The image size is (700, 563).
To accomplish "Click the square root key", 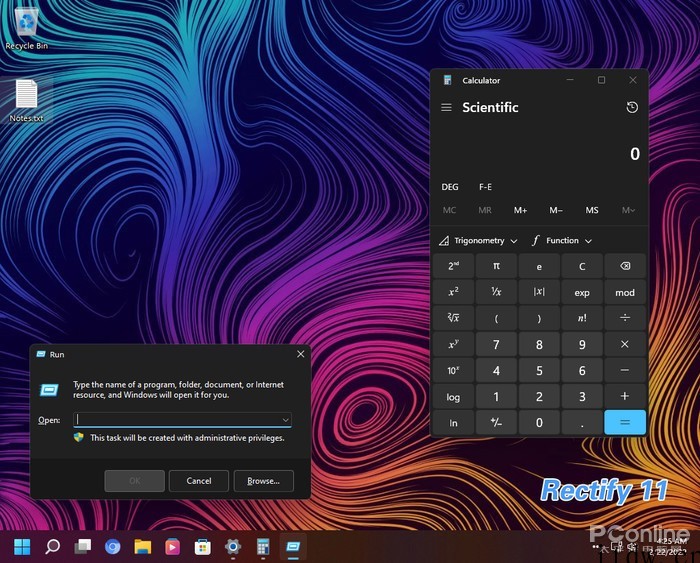I will tap(453, 318).
